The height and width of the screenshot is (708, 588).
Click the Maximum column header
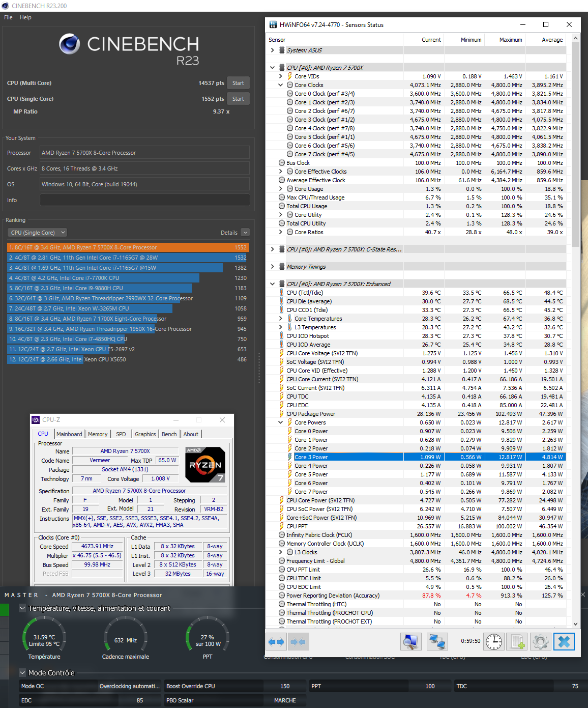point(505,40)
